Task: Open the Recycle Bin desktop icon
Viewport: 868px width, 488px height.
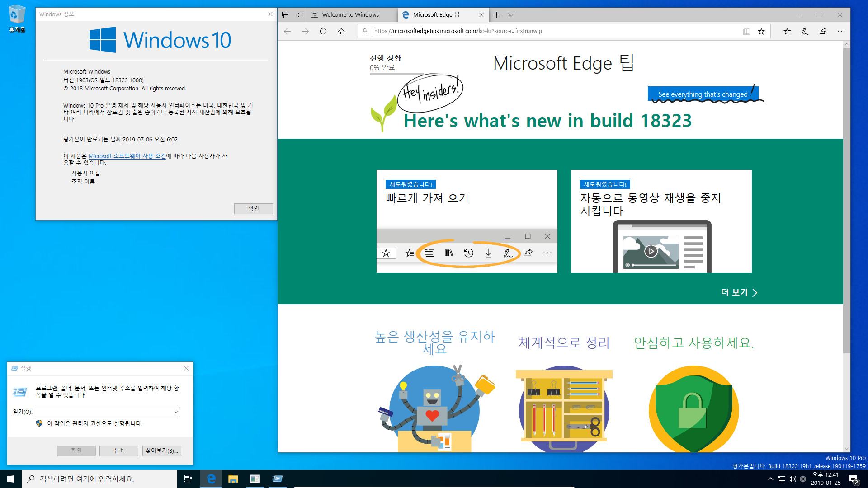Action: pos(17,19)
